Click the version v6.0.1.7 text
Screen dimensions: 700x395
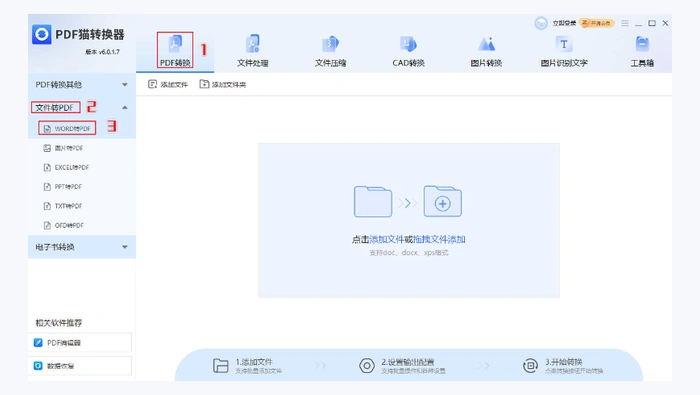103,52
